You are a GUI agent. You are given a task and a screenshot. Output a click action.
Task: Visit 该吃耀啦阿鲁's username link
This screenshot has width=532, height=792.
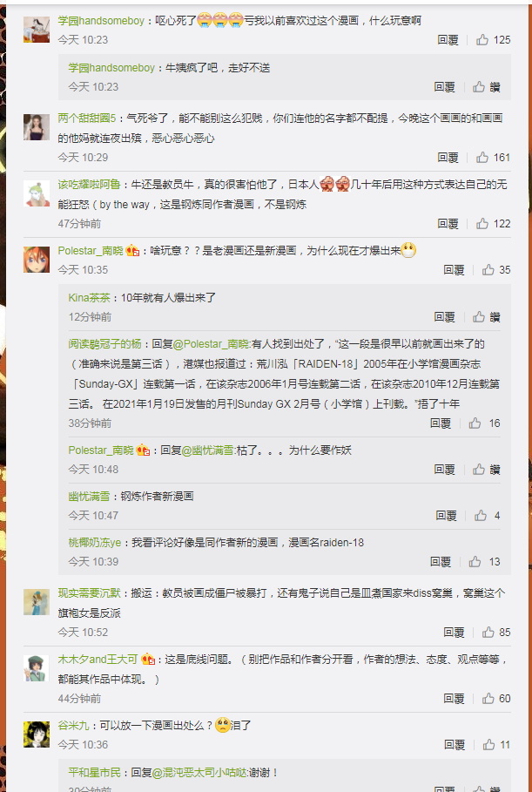[x=89, y=185]
